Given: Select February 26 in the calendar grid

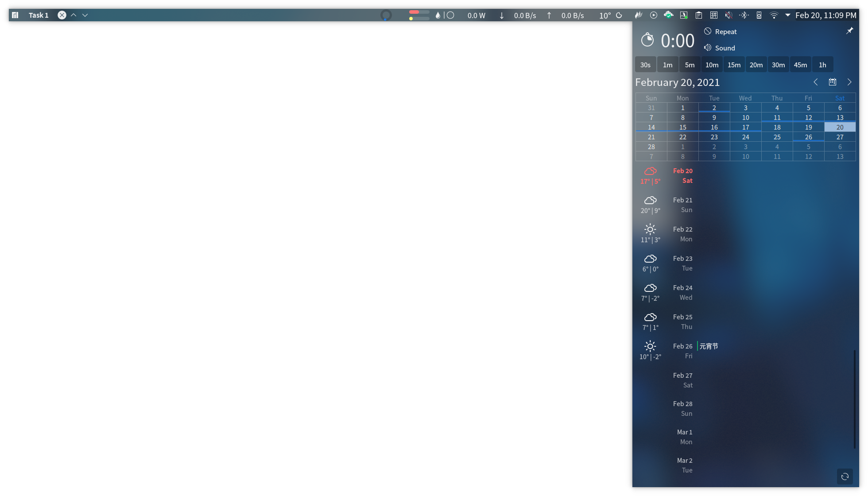Looking at the screenshot, I should [809, 137].
